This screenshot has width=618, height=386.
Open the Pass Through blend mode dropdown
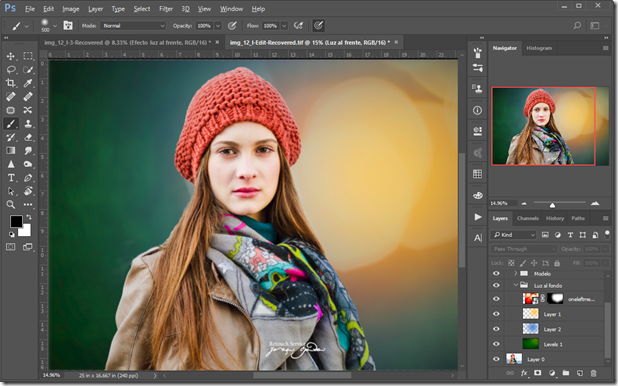click(524, 249)
